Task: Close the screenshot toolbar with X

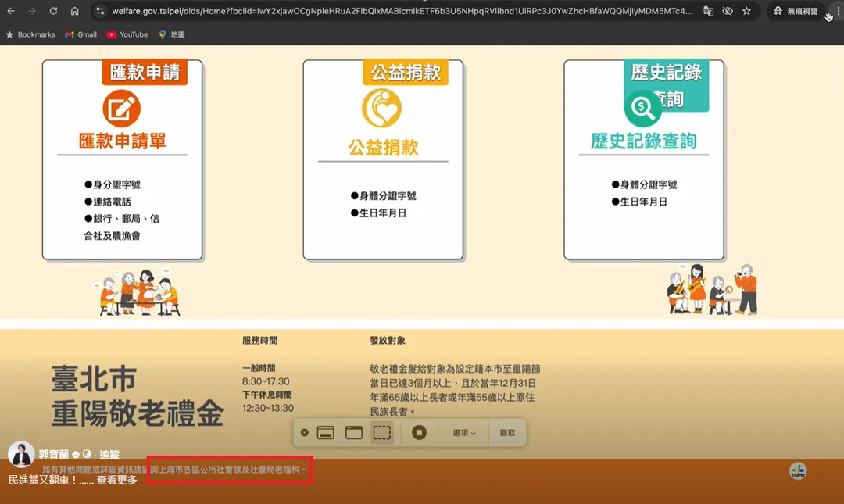Action: point(305,432)
